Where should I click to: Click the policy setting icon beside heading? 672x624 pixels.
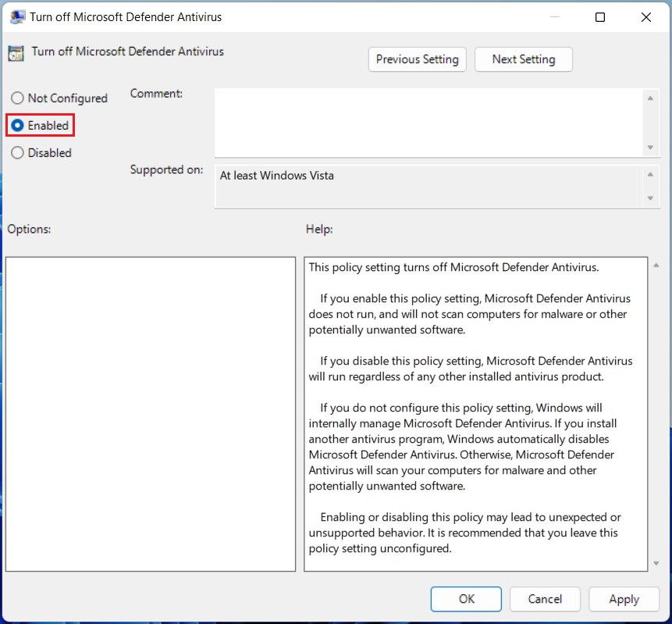pos(16,54)
